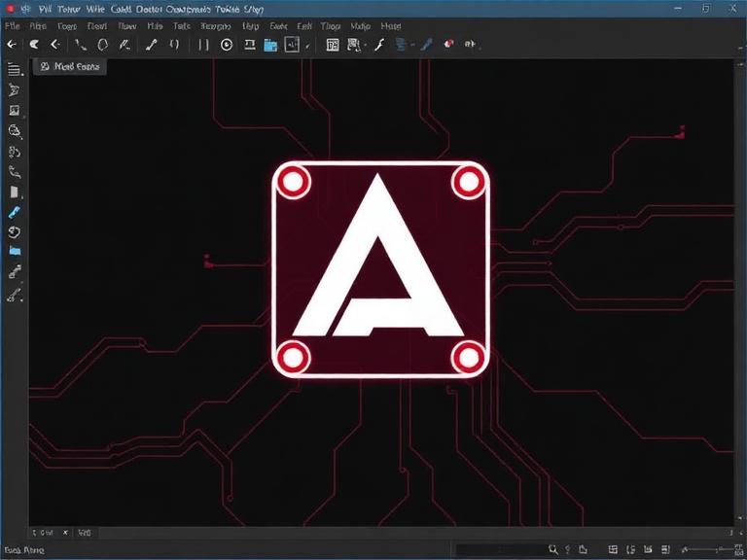This screenshot has height=560, width=747.
Task: Click the red pad at upper-right trace end
Action: pos(681,132)
